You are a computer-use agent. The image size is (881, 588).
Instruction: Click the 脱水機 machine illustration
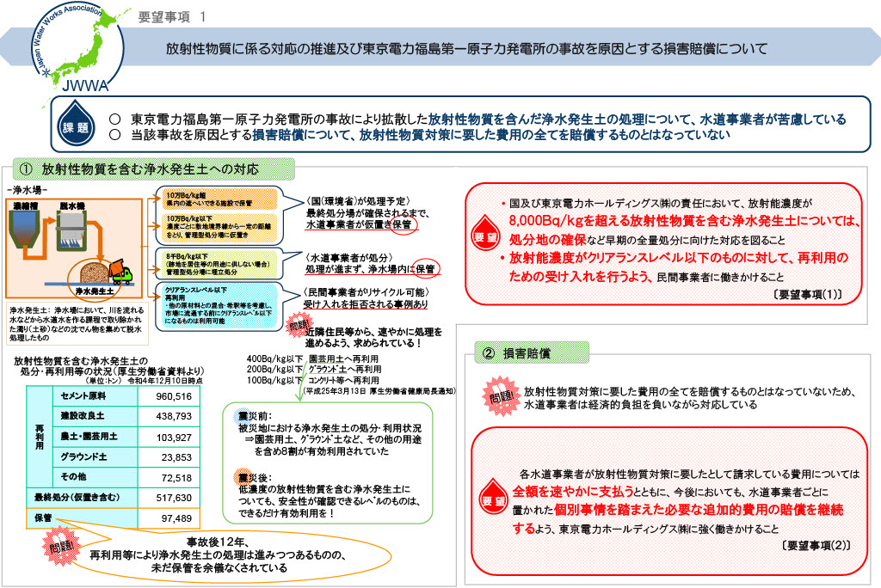tap(72, 230)
